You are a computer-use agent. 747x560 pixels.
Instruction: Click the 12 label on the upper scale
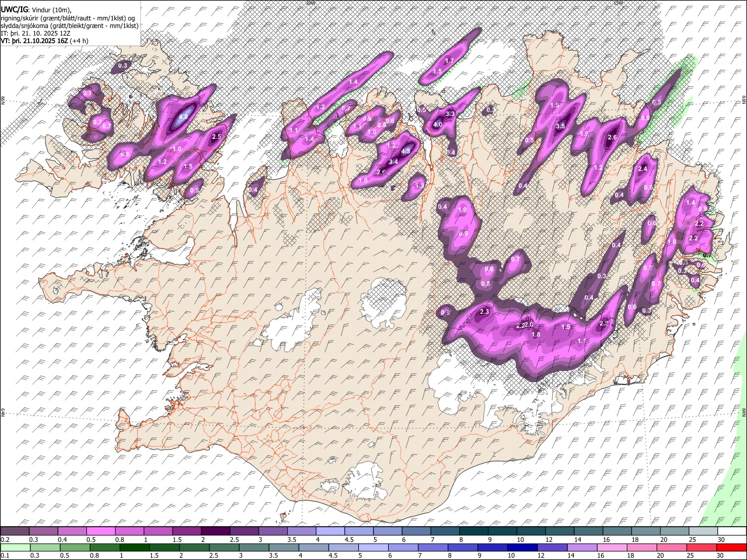point(549,540)
